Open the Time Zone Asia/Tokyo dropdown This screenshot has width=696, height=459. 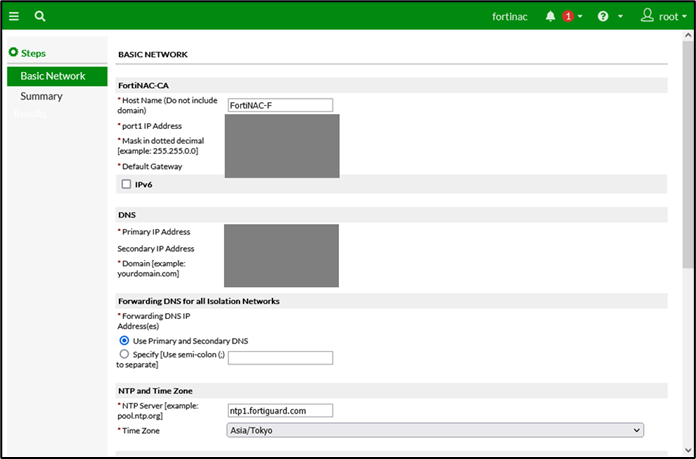pyautogui.click(x=435, y=430)
